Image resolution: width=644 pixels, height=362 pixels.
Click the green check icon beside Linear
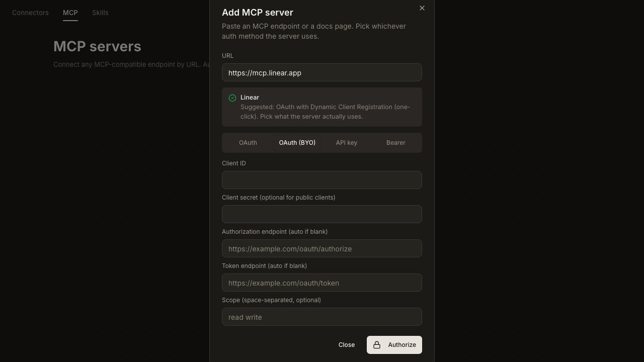(232, 98)
